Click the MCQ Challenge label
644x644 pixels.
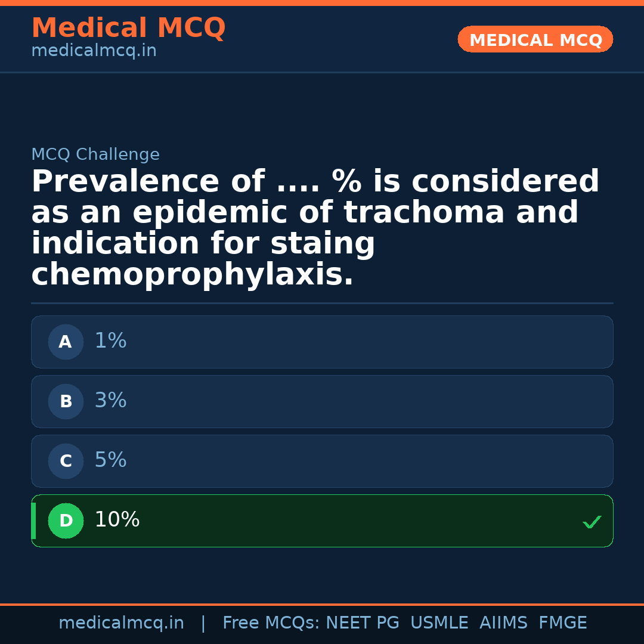click(x=95, y=155)
